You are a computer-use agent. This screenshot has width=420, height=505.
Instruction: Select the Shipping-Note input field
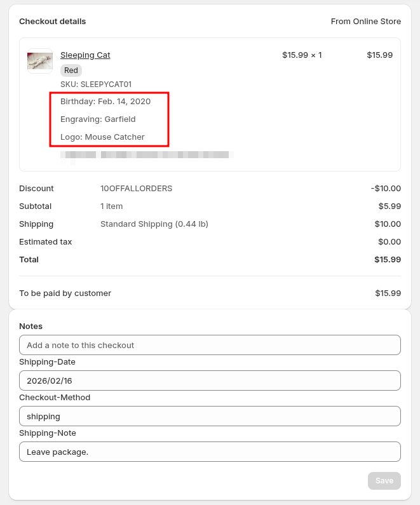click(x=210, y=452)
